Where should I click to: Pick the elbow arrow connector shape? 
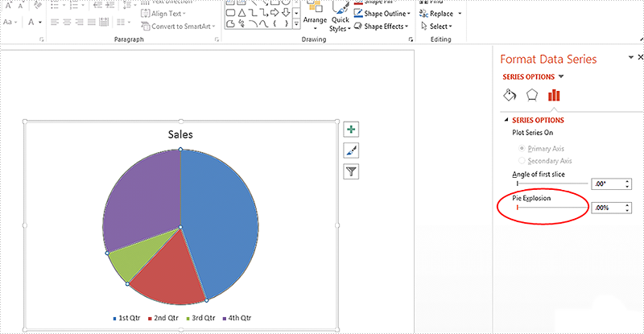[x=264, y=13]
